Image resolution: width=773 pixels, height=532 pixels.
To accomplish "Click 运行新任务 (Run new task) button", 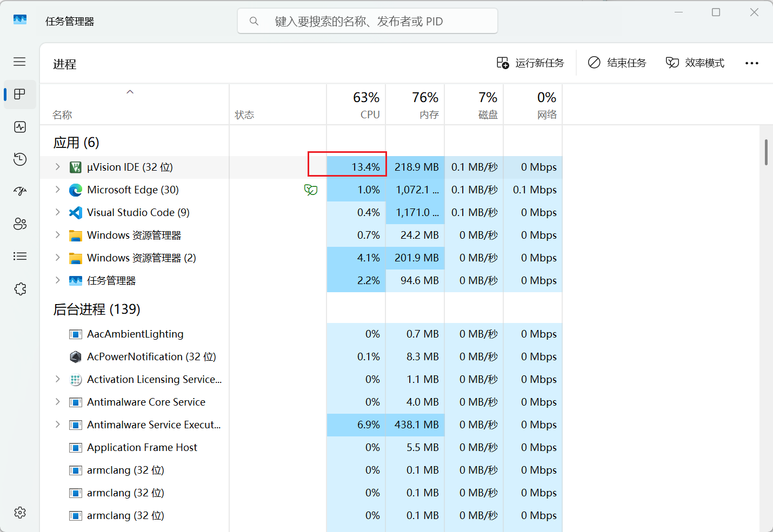I will pyautogui.click(x=530, y=63).
